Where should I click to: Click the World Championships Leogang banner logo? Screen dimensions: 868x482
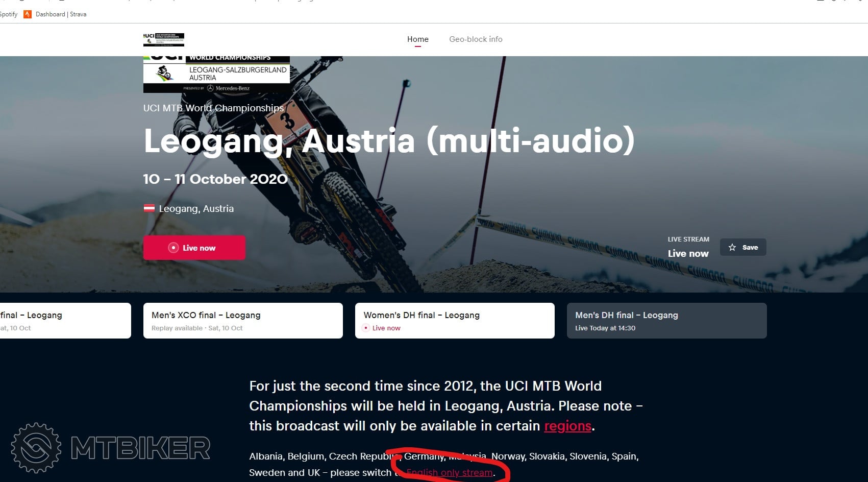tap(216, 73)
